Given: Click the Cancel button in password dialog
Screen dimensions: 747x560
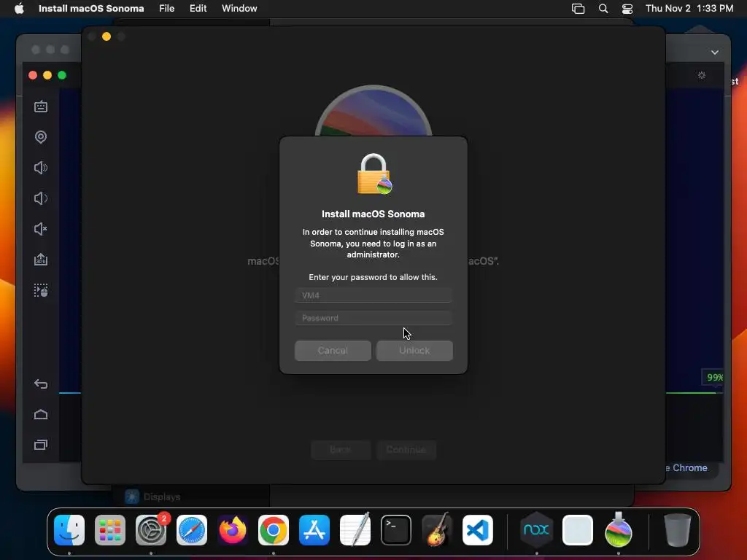Looking at the screenshot, I should click(x=333, y=351).
